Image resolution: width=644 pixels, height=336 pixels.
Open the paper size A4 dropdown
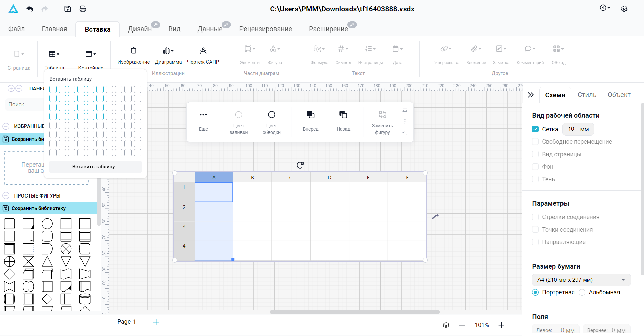click(581, 280)
